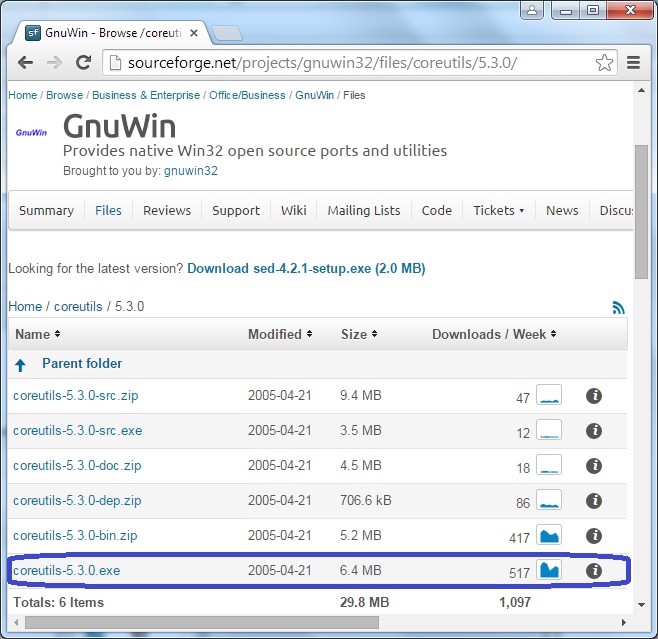View info for coreutils-5.3.0-src.zip
Image resolution: width=658 pixels, height=639 pixels.
593,396
